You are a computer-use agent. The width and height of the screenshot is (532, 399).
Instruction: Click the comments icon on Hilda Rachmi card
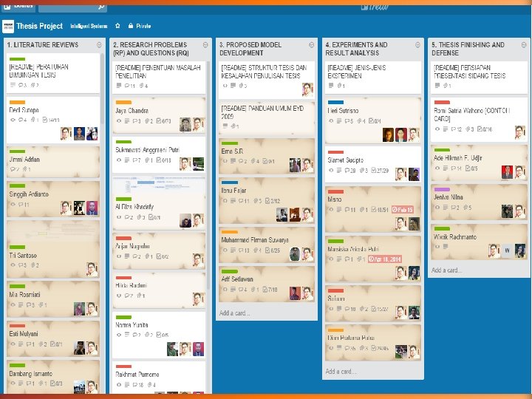click(x=129, y=296)
